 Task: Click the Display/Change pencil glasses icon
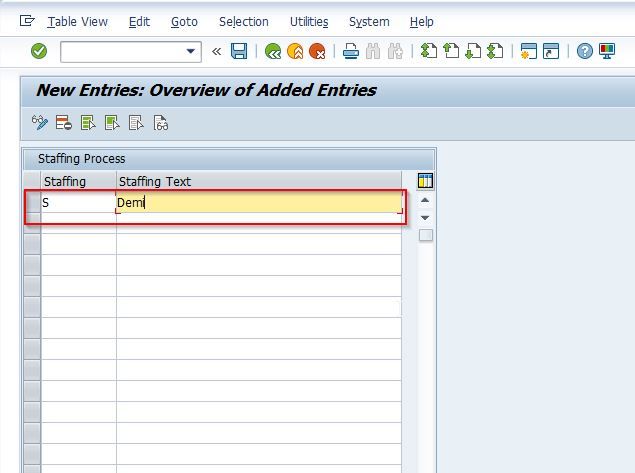[x=40, y=122]
